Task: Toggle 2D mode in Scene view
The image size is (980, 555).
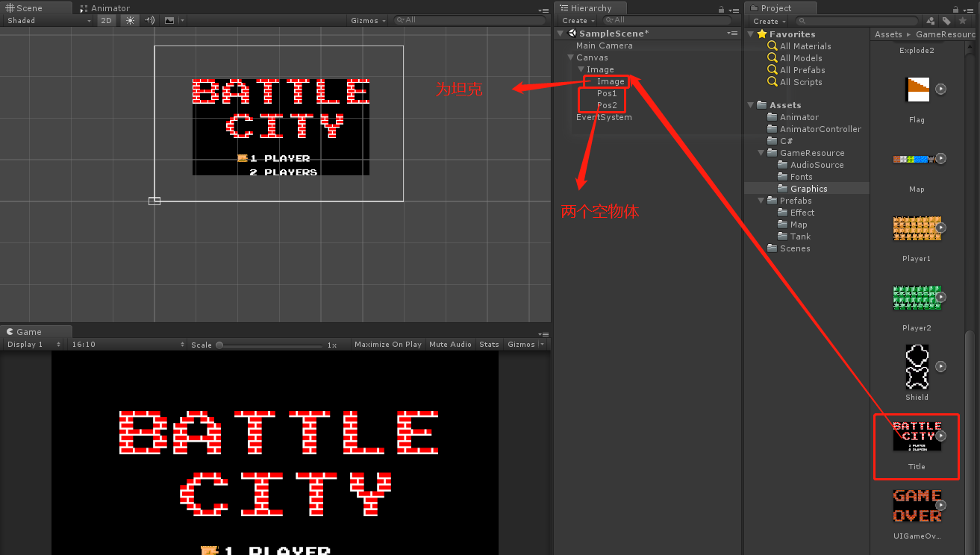Action: point(107,21)
